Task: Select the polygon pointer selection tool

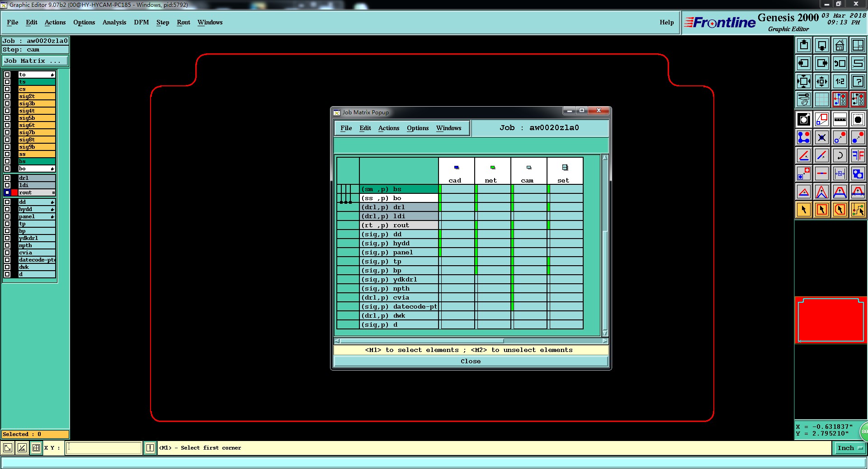Action: pyautogui.click(x=840, y=210)
